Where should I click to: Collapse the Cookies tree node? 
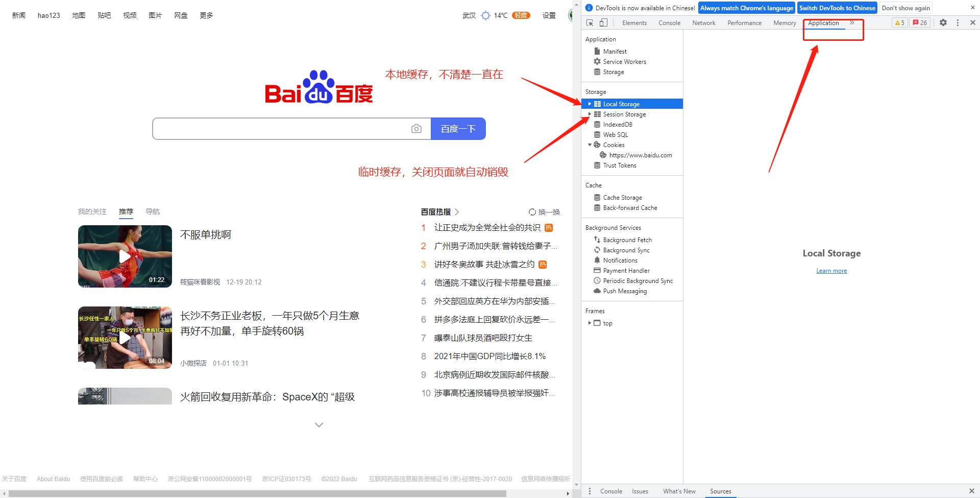(x=590, y=145)
